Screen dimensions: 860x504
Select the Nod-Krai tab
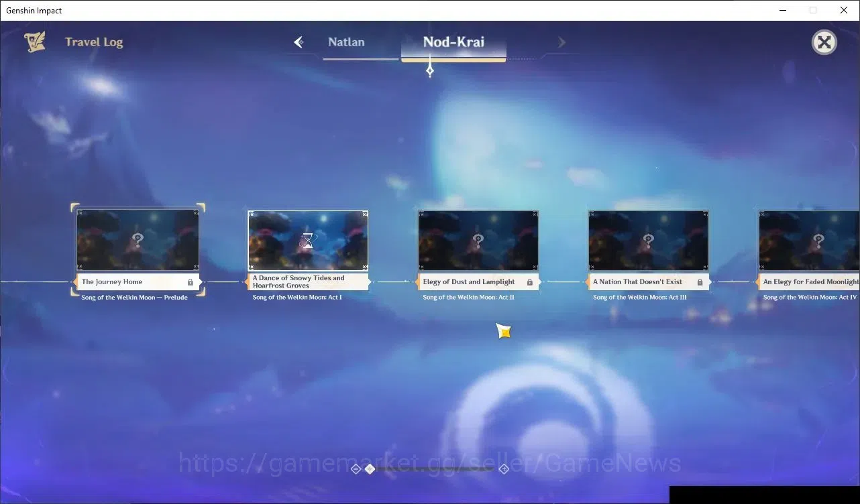pos(453,42)
